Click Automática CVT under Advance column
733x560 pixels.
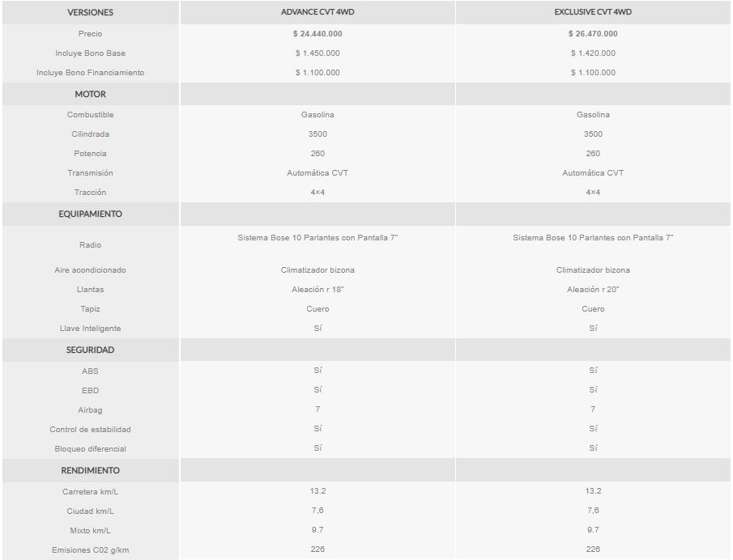(x=317, y=173)
